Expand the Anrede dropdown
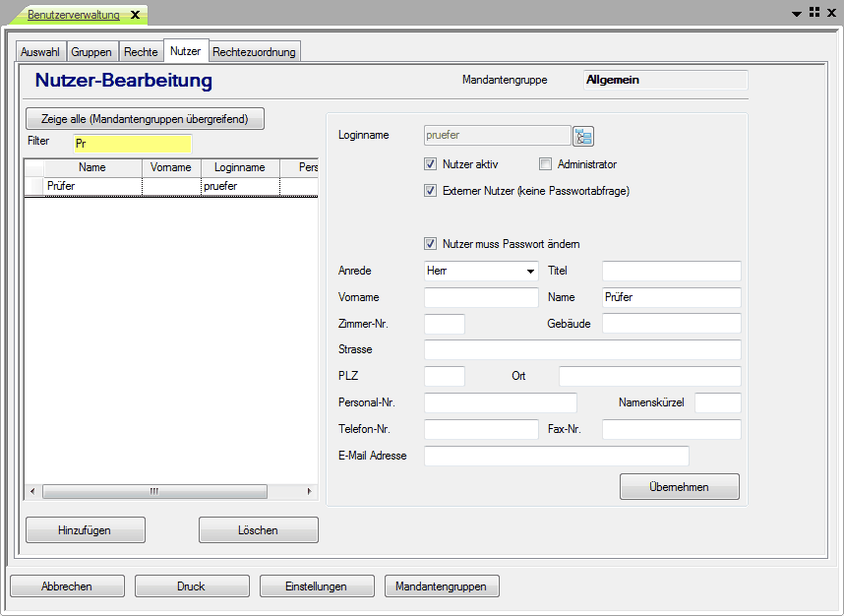 530,271
